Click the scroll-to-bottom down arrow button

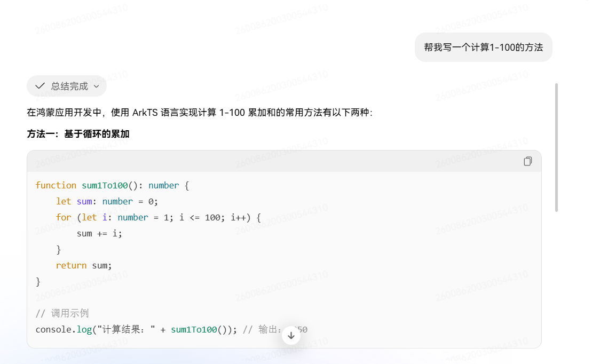pos(291,335)
